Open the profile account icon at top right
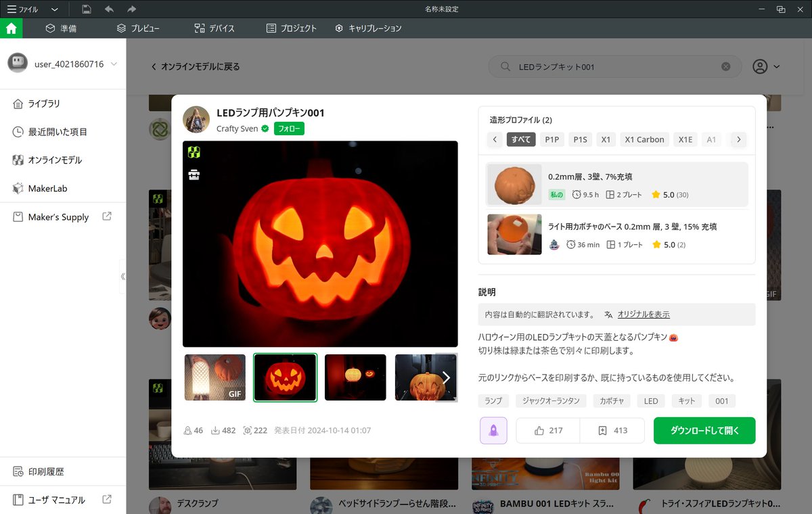 point(760,66)
